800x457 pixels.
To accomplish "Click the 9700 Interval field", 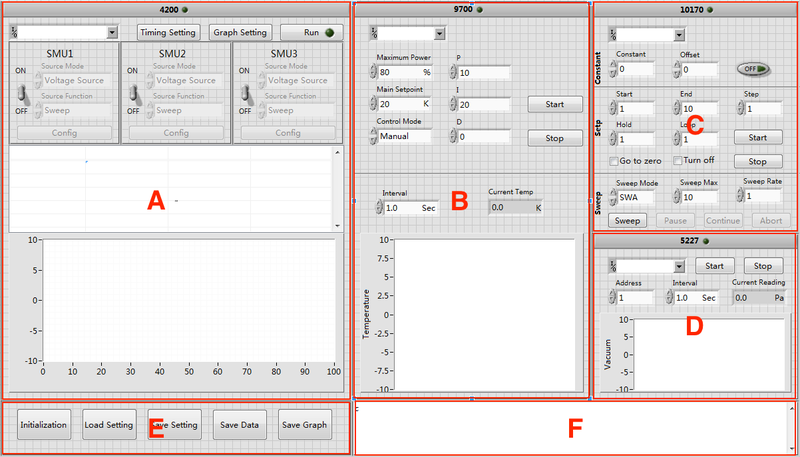I will click(x=411, y=208).
